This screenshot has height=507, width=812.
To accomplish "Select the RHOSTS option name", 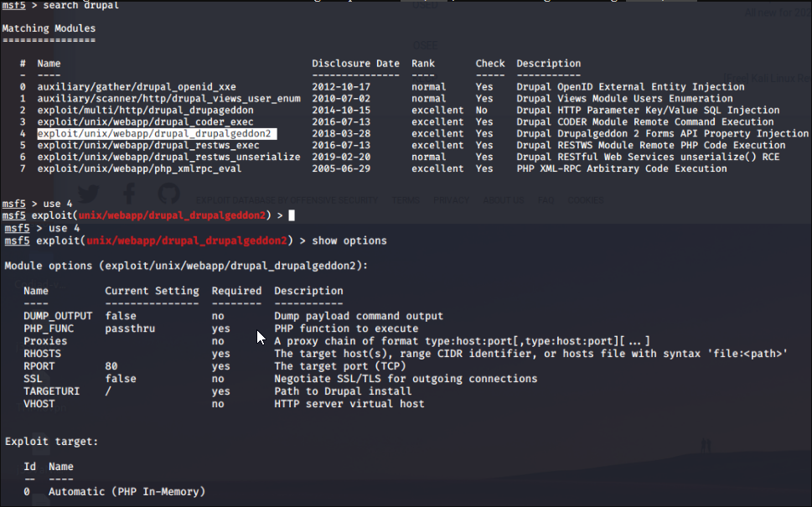I will click(x=42, y=354).
